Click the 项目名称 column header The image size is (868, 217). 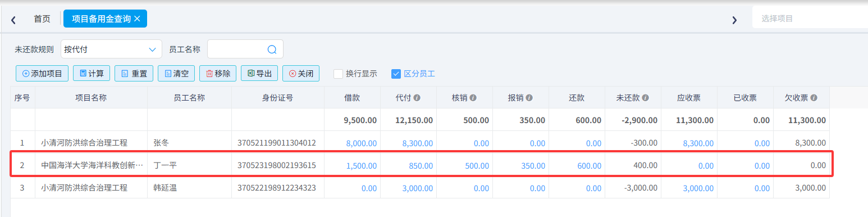[x=91, y=98]
